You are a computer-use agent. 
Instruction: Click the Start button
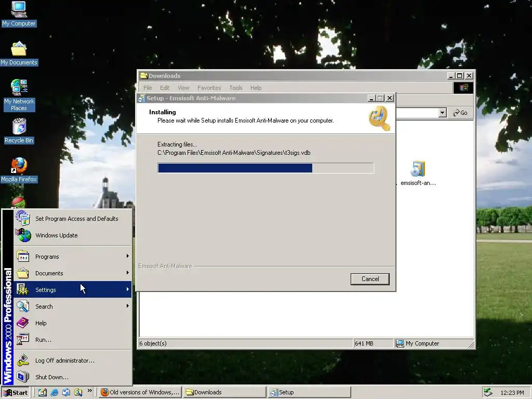[x=16, y=393]
